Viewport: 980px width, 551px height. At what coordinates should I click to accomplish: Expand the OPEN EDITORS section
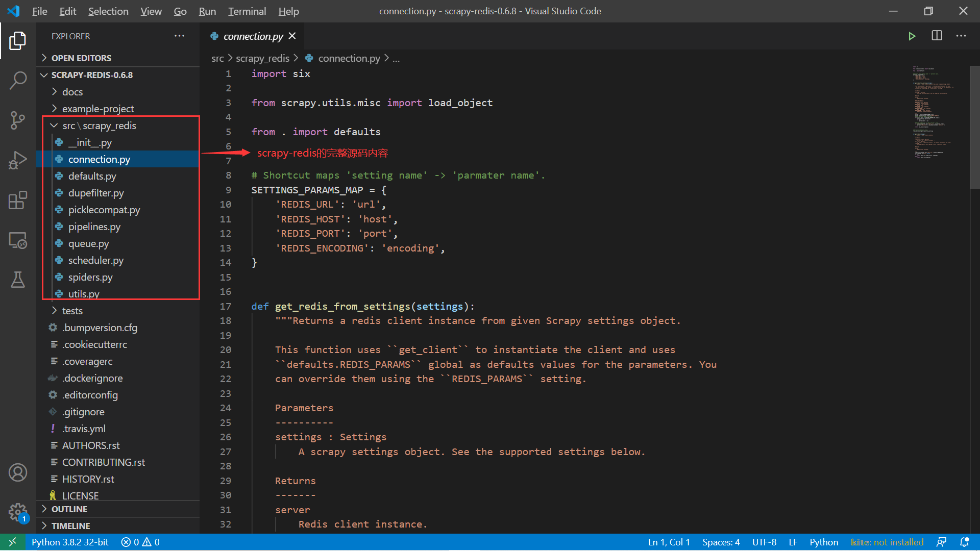(118, 58)
